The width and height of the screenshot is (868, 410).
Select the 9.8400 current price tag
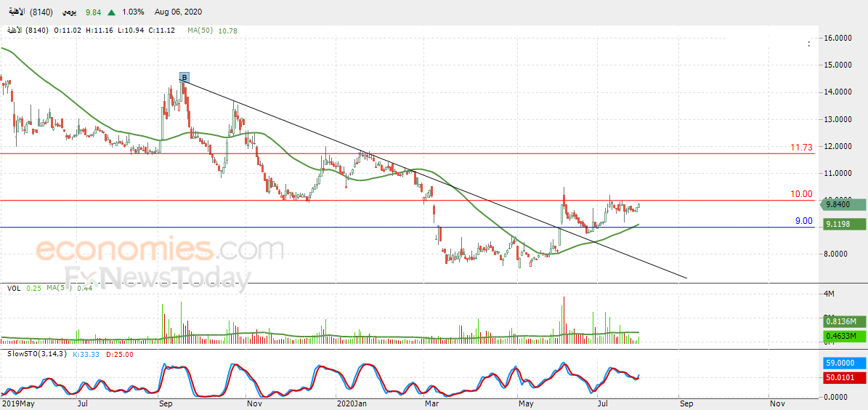click(843, 204)
